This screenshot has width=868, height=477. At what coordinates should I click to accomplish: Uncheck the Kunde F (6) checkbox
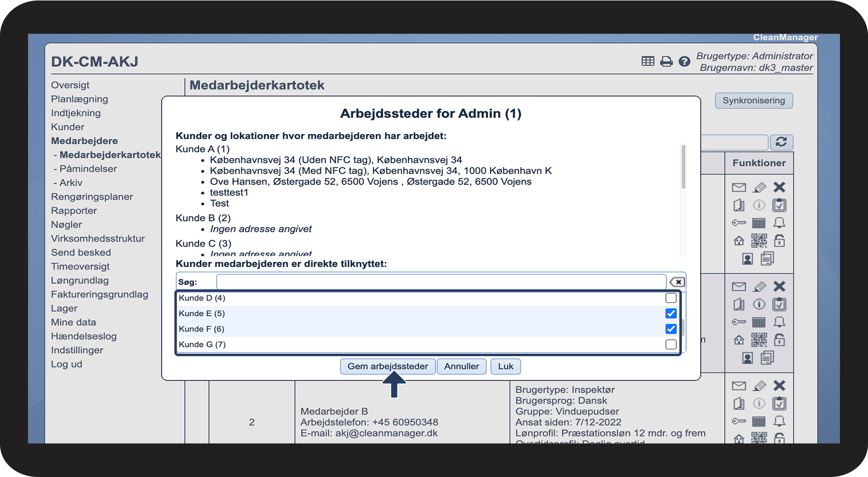(x=671, y=329)
